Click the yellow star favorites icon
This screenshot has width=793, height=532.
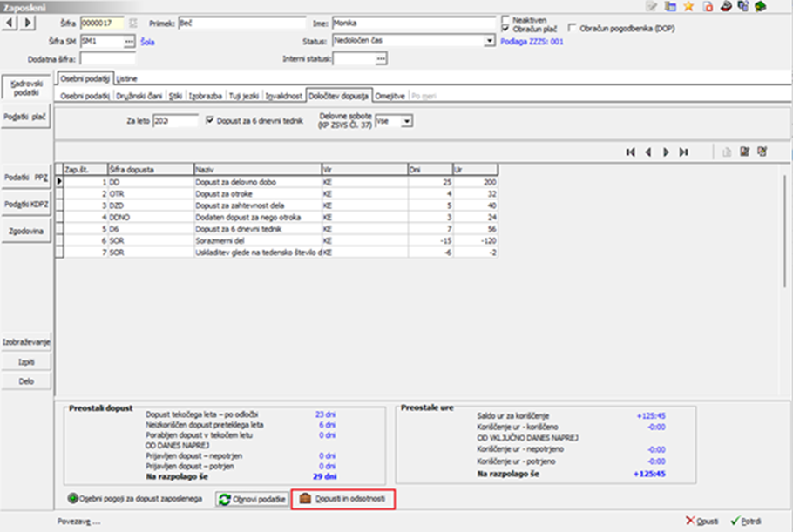(x=688, y=7)
